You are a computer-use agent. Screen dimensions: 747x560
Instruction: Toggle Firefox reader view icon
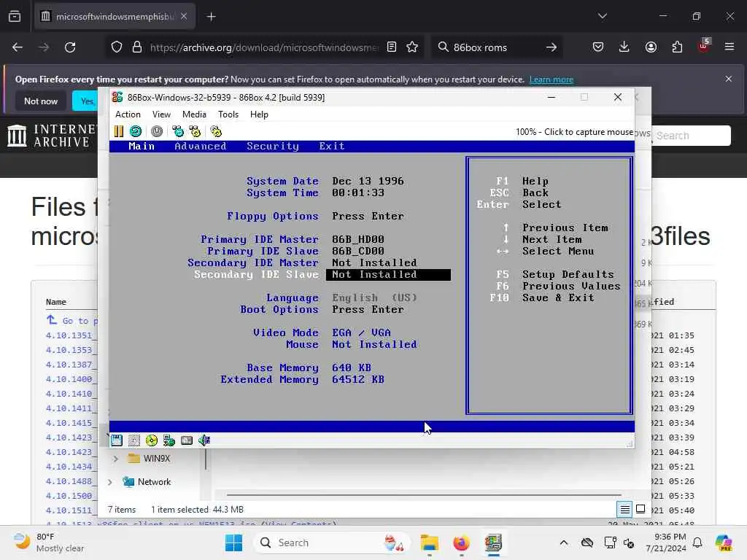(392, 47)
